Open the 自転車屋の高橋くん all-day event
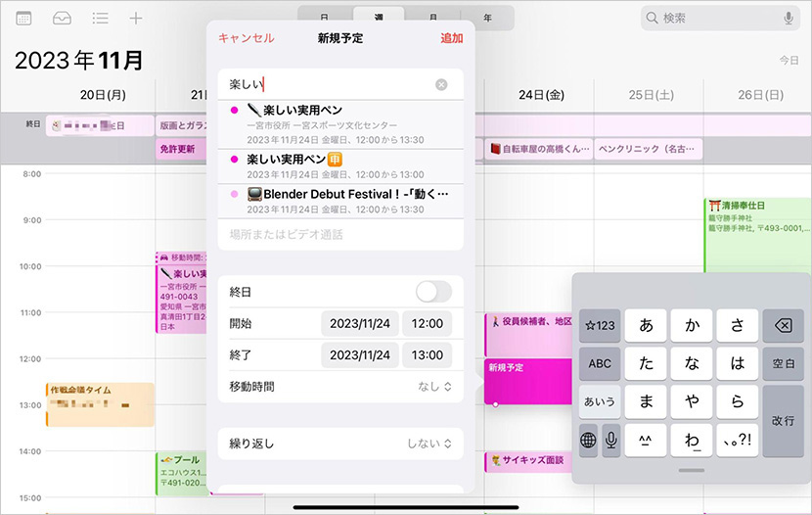 539,149
